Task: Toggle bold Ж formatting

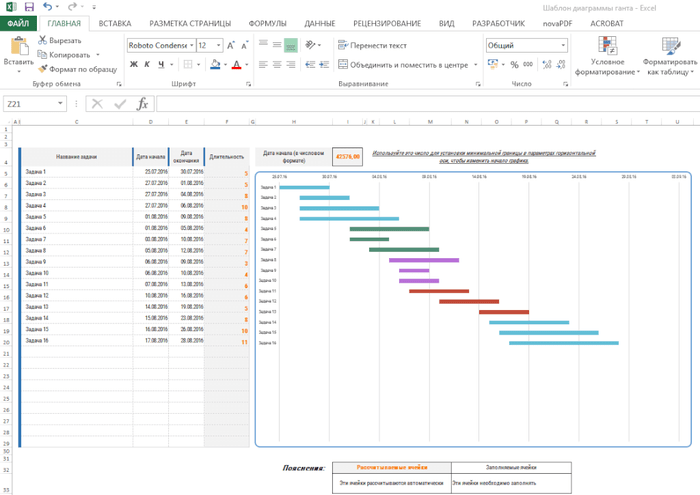Action: click(x=132, y=64)
